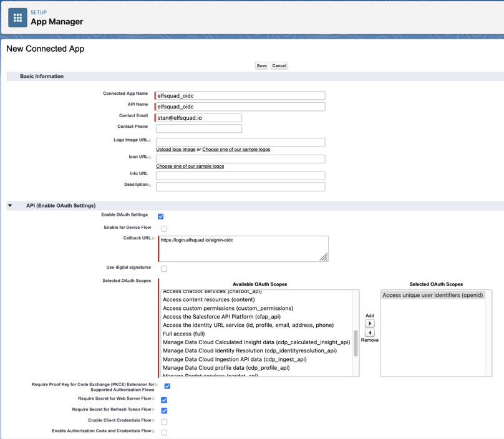Enable for Device Flow checkbox
This screenshot has width=504, height=439.
[164, 229]
